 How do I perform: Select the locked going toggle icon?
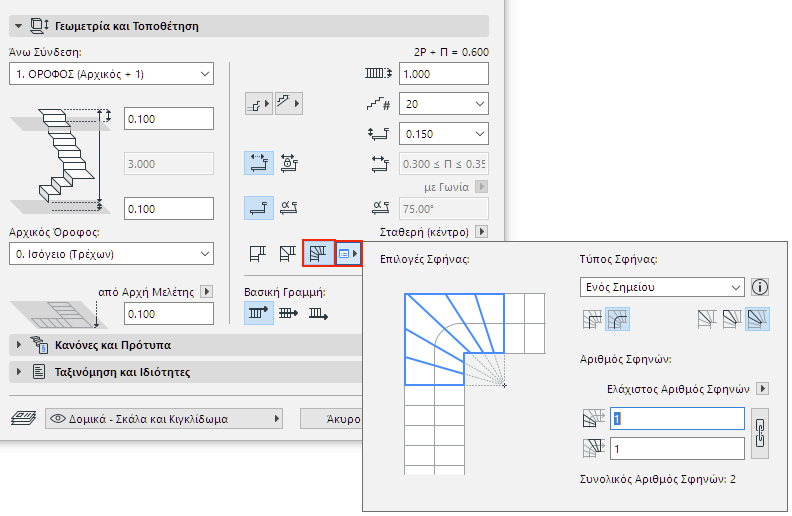pyautogui.click(x=289, y=163)
